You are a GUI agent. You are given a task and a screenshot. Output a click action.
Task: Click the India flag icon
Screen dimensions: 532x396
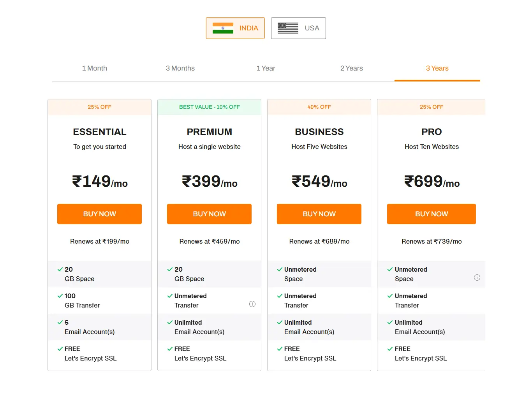(222, 28)
